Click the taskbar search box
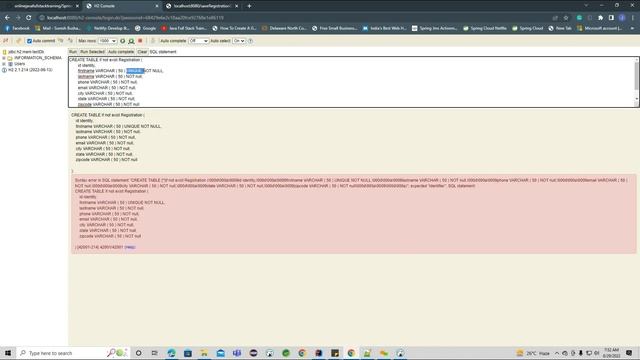The height and width of the screenshot is (360, 640). point(73,353)
